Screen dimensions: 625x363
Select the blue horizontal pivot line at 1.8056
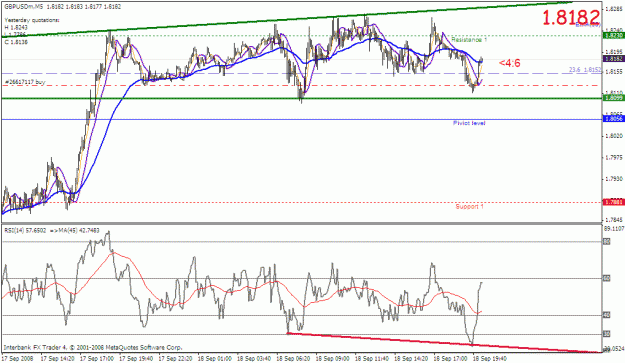click(x=301, y=119)
